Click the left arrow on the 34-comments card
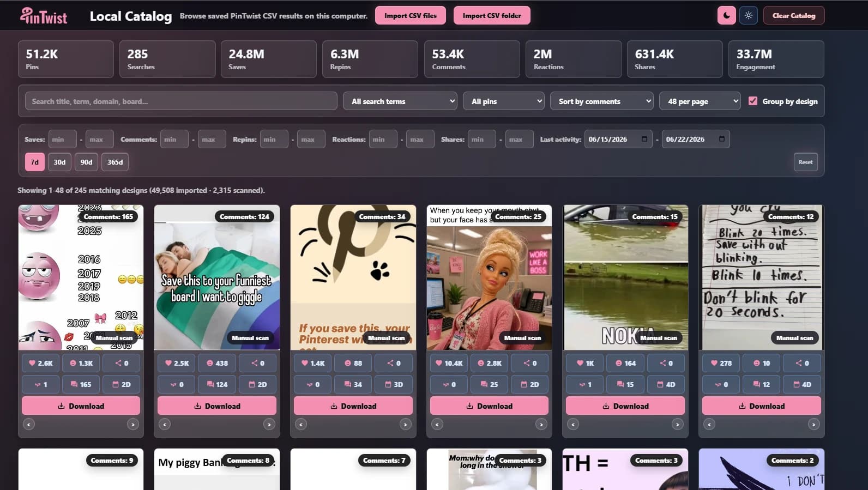The height and width of the screenshot is (490, 868). click(301, 424)
